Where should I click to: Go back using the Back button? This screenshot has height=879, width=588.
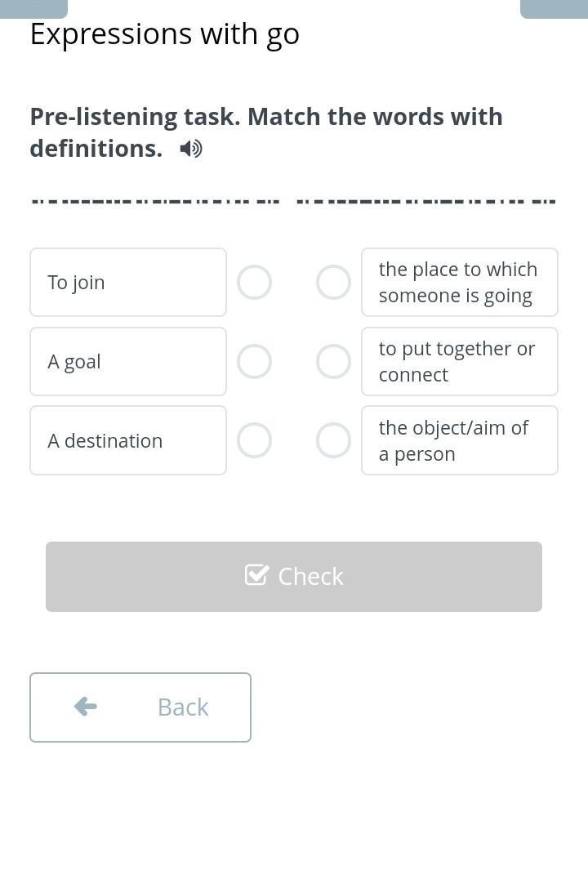140,707
